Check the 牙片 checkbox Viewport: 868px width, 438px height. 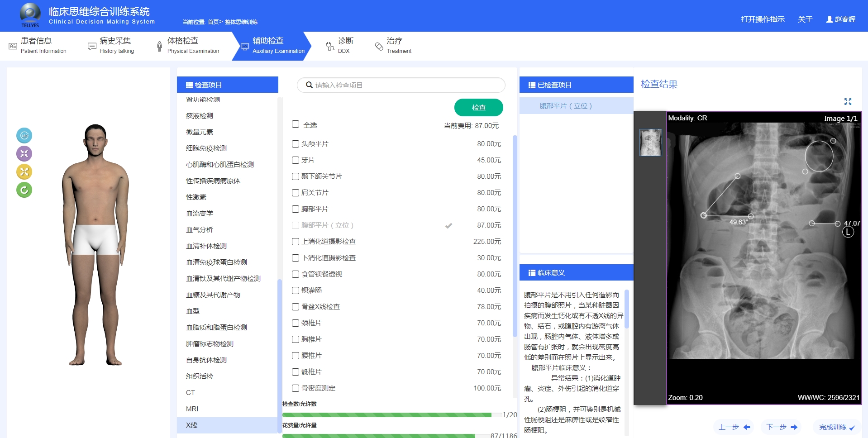tap(296, 160)
